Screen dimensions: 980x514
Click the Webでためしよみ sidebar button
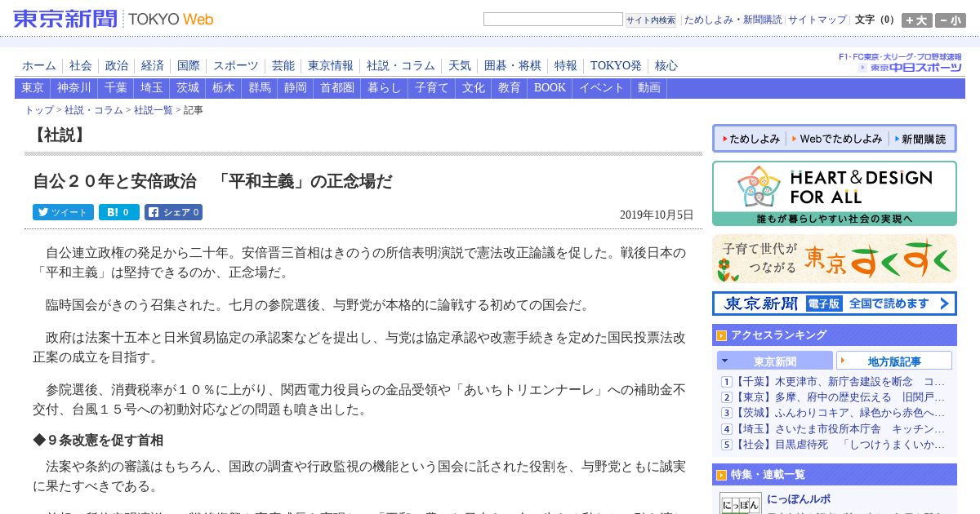click(x=837, y=139)
